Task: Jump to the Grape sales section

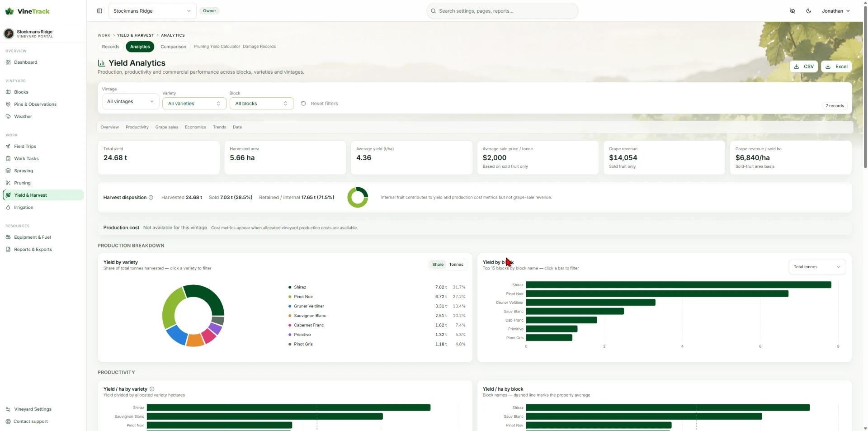Action: [x=167, y=127]
